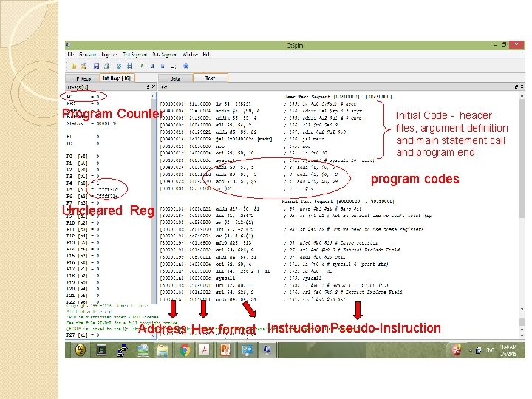Screen dimensions: 532x399
Task: Click the text segment vertical scrollbar thumb
Action: (522, 159)
